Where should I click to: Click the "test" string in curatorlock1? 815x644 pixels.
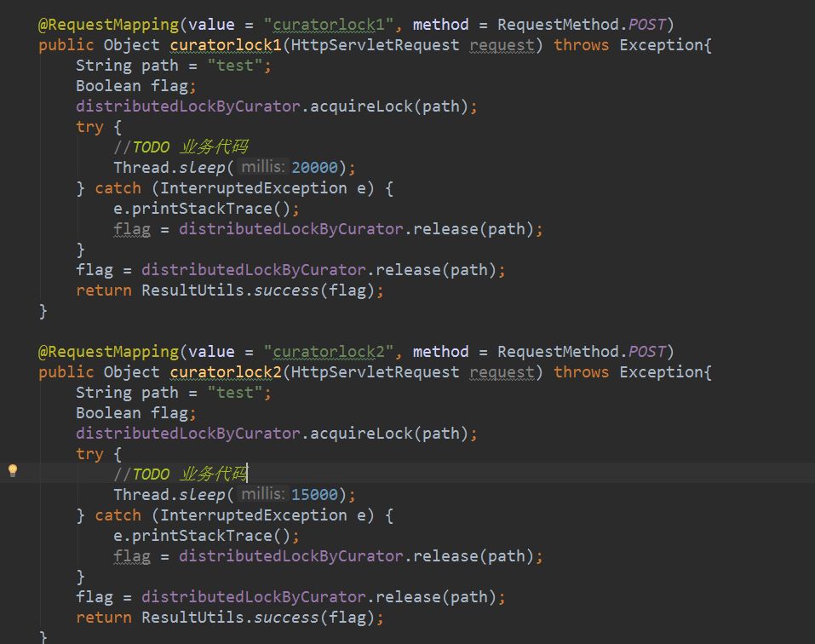235,66
